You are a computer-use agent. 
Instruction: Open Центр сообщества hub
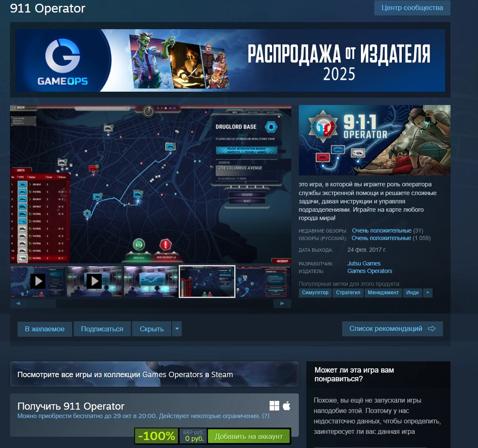click(x=412, y=8)
